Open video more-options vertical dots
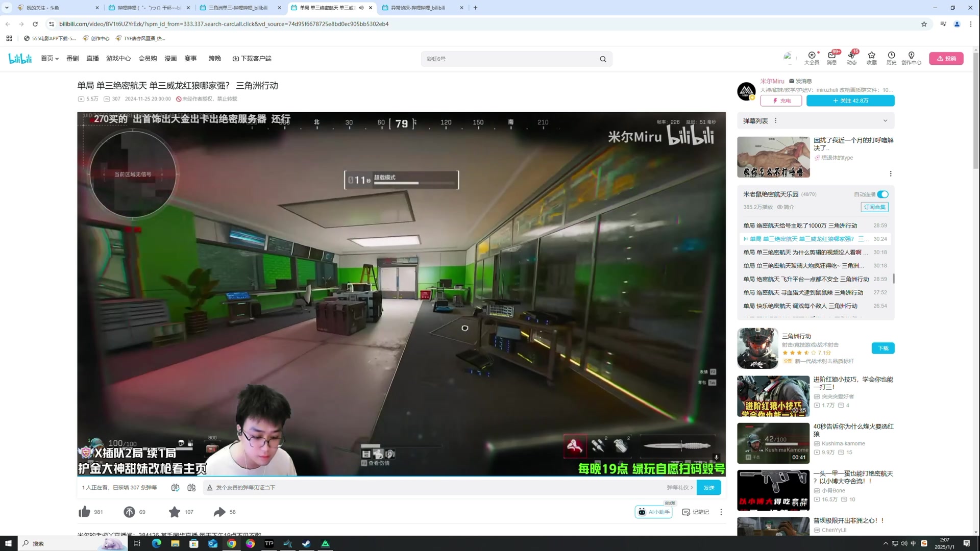Image resolution: width=980 pixels, height=551 pixels. coord(721,512)
